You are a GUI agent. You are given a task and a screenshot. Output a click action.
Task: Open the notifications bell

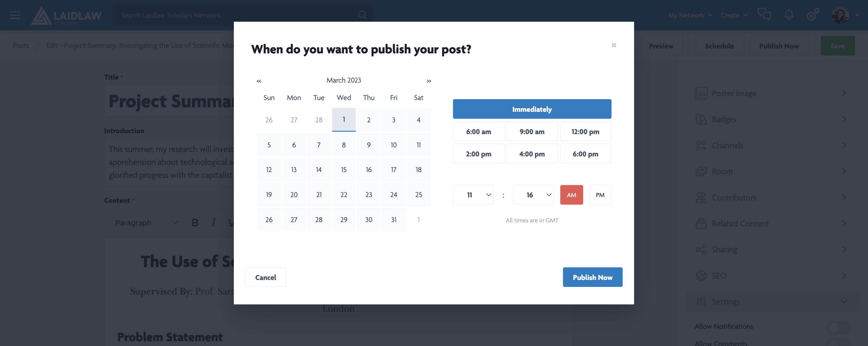pos(788,15)
